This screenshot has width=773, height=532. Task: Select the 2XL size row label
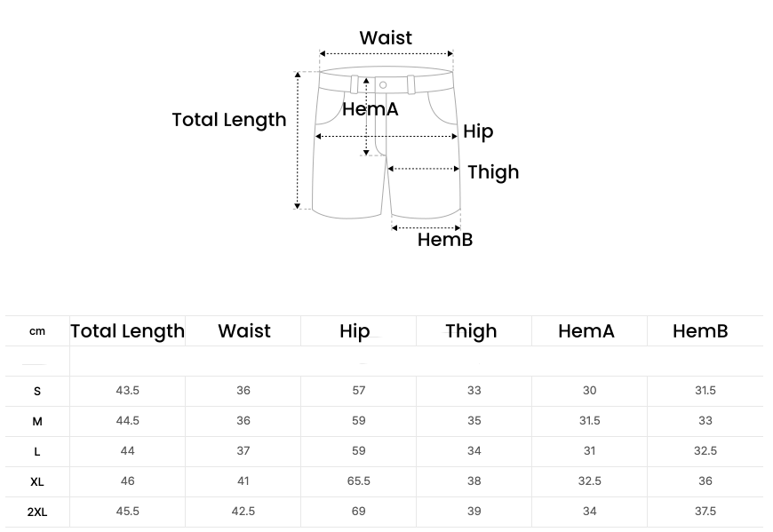pos(37,512)
